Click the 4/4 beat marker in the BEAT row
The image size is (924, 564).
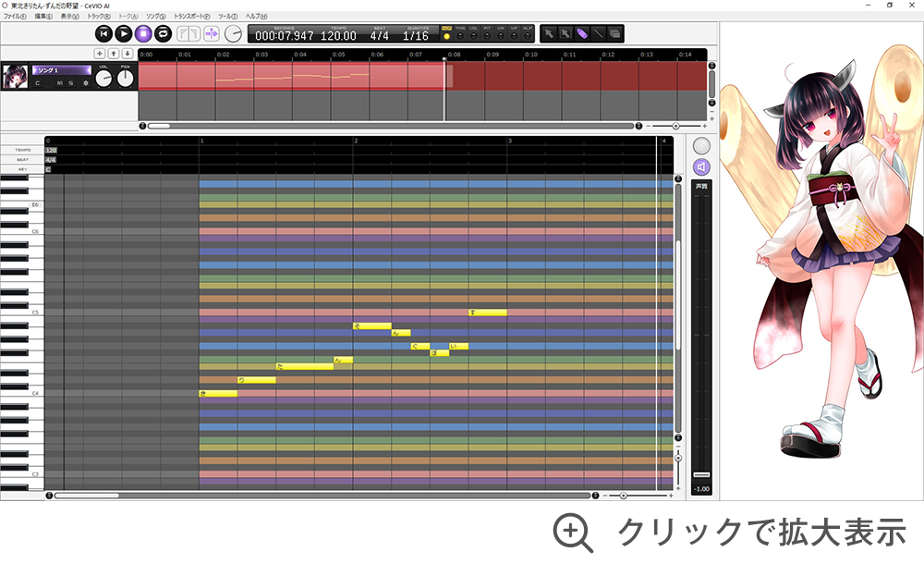click(51, 160)
